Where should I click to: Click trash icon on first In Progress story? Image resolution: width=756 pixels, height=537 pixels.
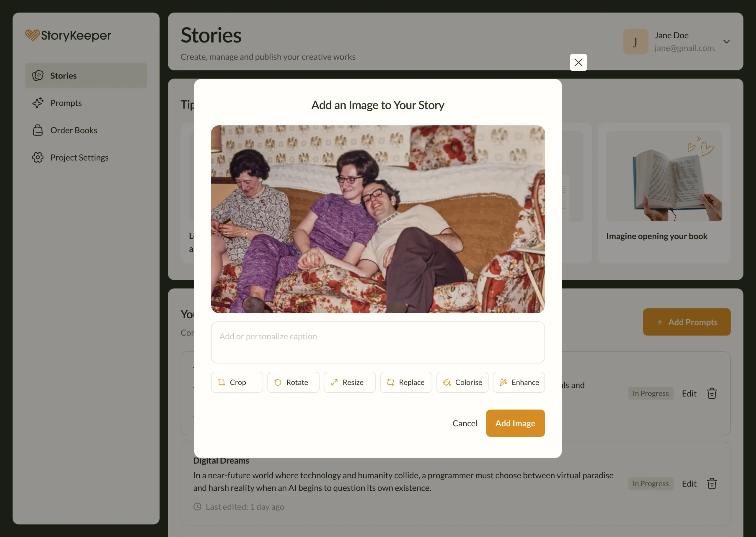click(x=711, y=393)
